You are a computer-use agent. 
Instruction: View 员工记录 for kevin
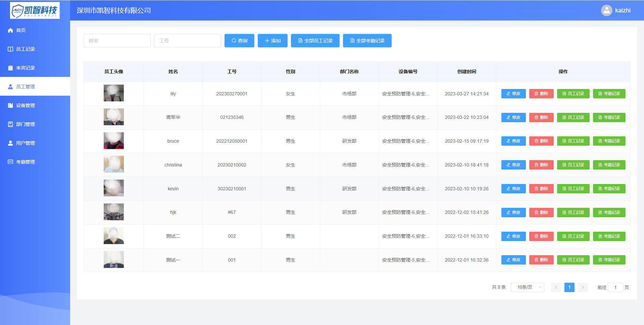pos(573,189)
